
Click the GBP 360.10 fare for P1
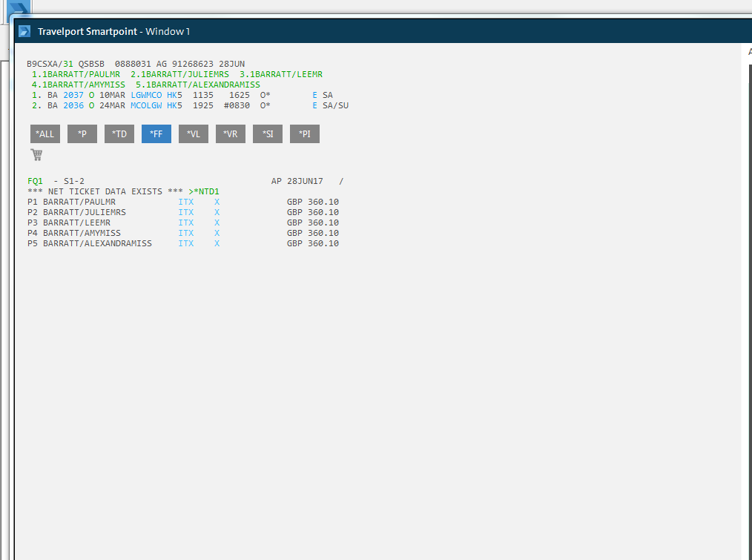click(313, 202)
